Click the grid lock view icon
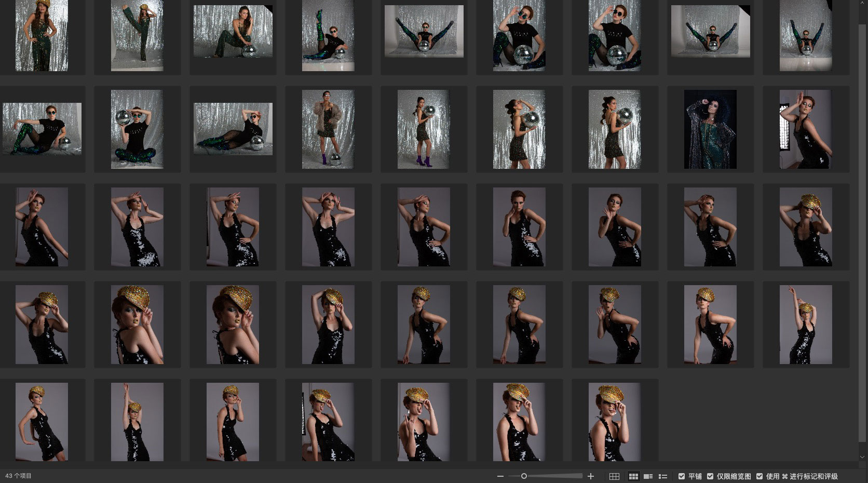The height and width of the screenshot is (483, 868). (614, 476)
